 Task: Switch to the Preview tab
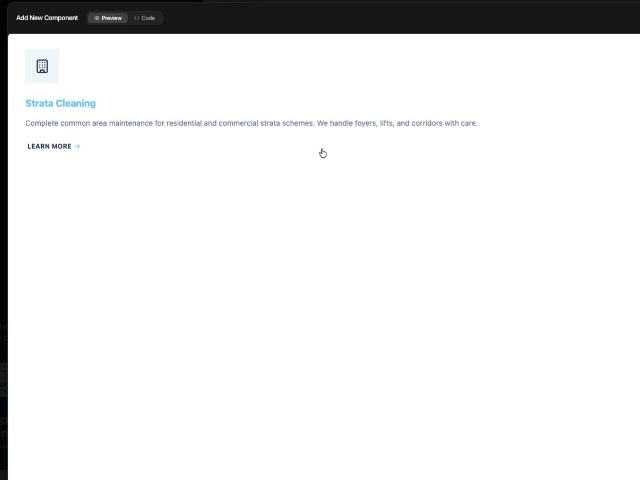click(x=108, y=18)
